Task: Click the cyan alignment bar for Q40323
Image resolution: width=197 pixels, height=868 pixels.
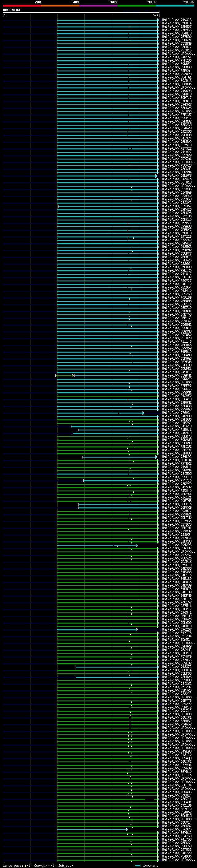Action: pos(107,20)
